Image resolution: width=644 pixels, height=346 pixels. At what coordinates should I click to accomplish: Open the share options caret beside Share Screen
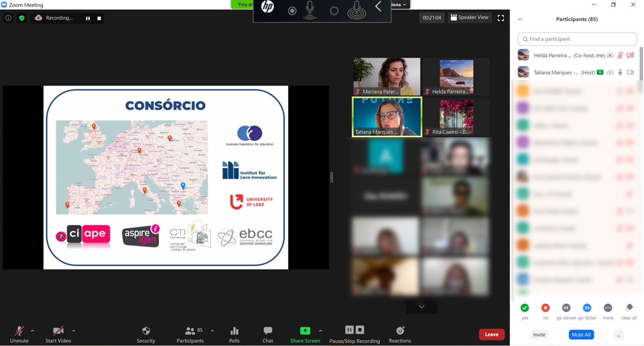(320, 331)
